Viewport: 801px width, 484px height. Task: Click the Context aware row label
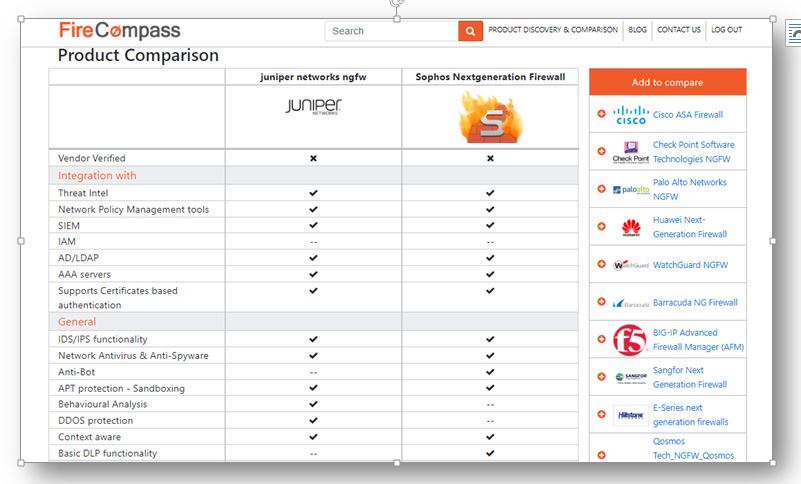(89, 437)
